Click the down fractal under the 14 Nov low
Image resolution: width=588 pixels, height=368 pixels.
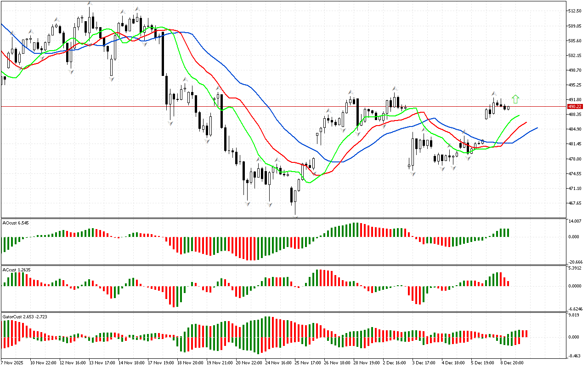111,79
